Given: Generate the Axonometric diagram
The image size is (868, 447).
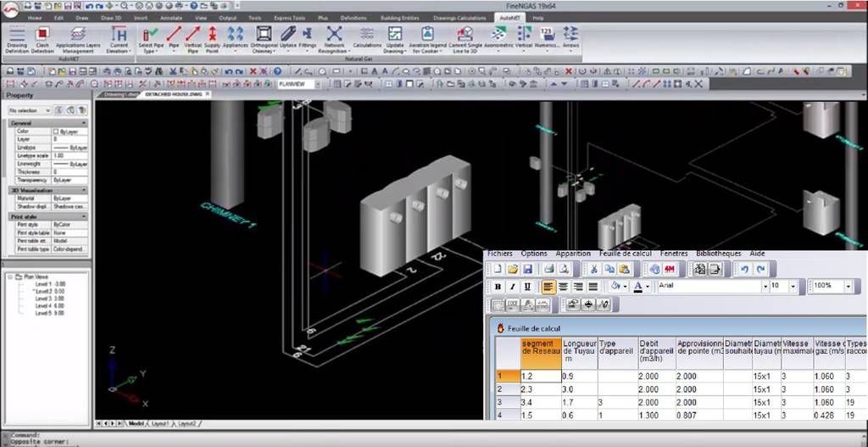Looking at the screenshot, I should pyautogui.click(x=498, y=39).
